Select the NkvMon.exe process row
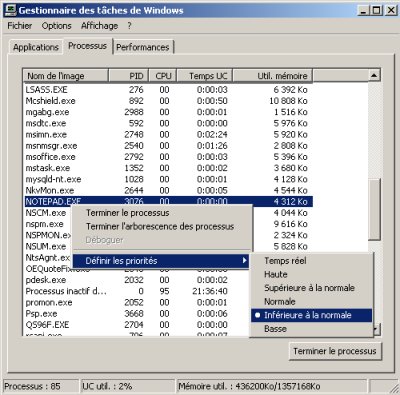 click(x=168, y=191)
